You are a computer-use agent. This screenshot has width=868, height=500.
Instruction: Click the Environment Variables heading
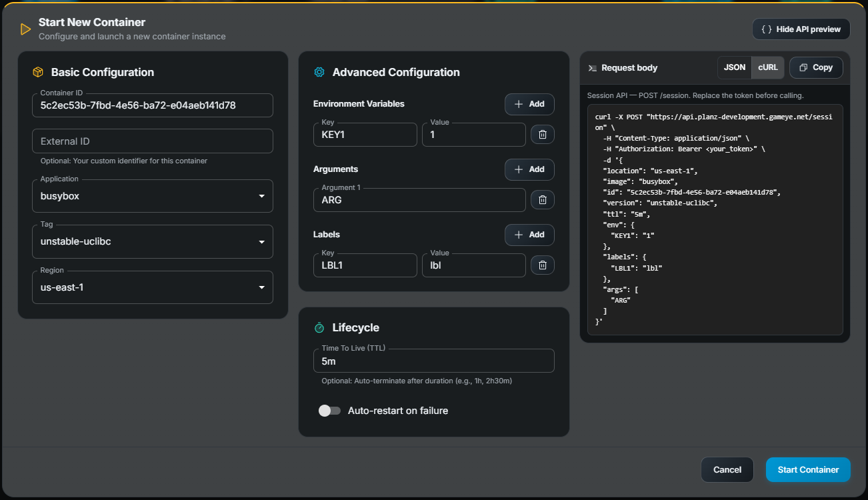point(359,104)
